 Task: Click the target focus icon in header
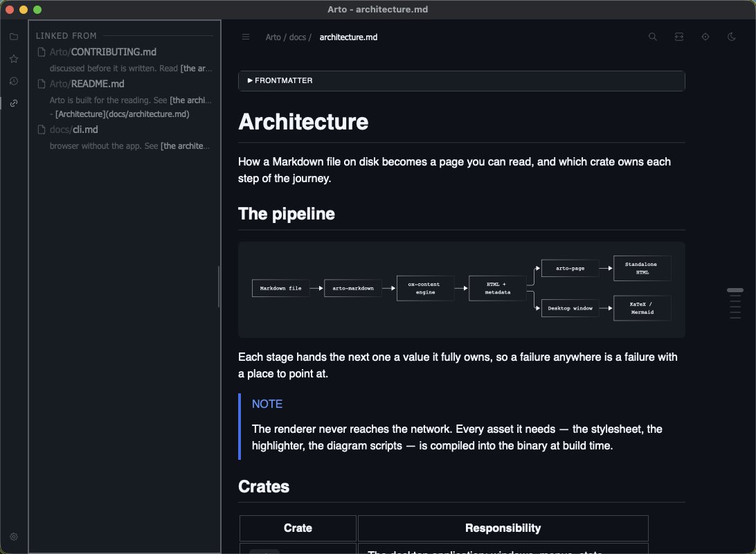click(705, 37)
